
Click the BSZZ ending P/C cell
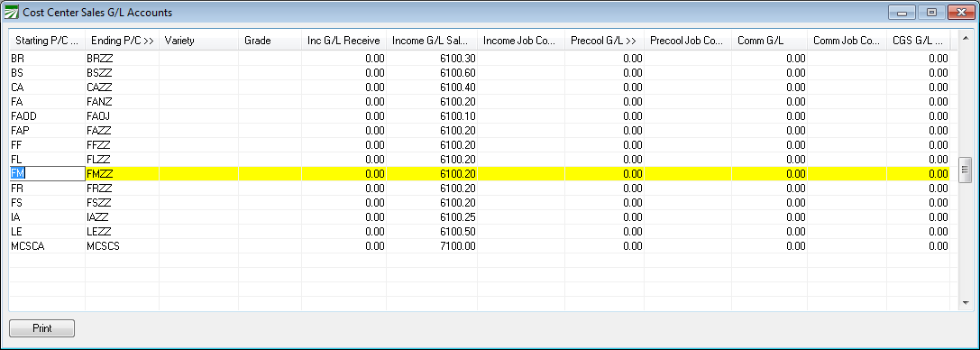(x=122, y=72)
